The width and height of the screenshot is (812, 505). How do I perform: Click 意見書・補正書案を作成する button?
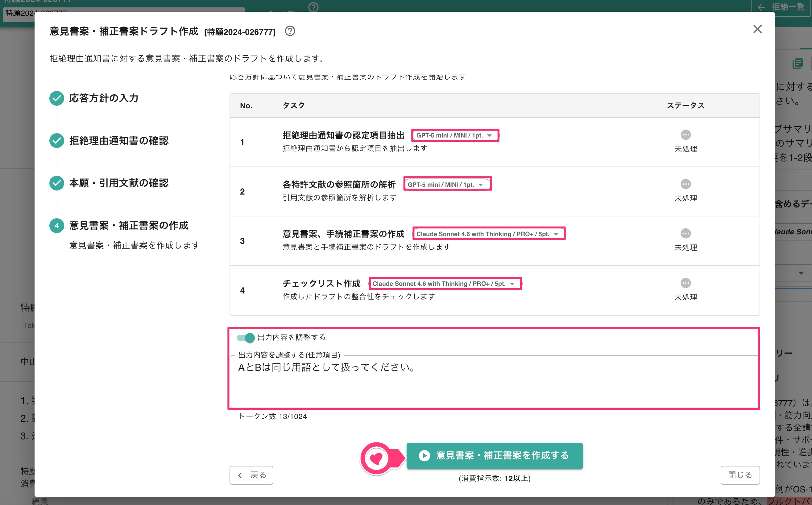(x=495, y=456)
